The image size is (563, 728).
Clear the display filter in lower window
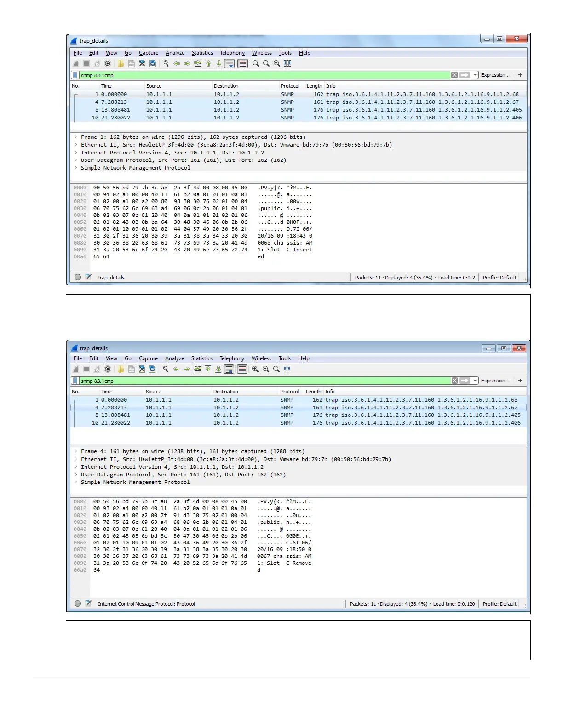454,381
